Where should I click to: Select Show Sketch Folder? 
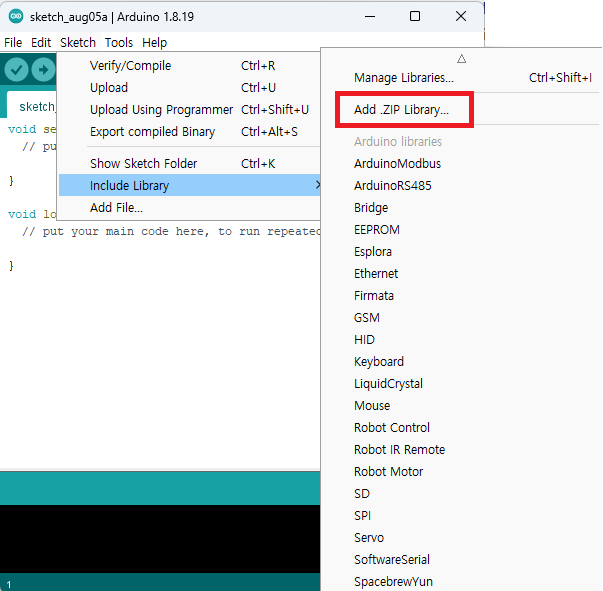[x=189, y=163]
